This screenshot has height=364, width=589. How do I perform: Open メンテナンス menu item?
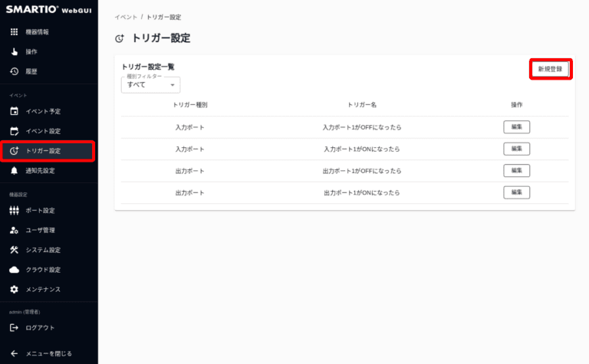49,290
